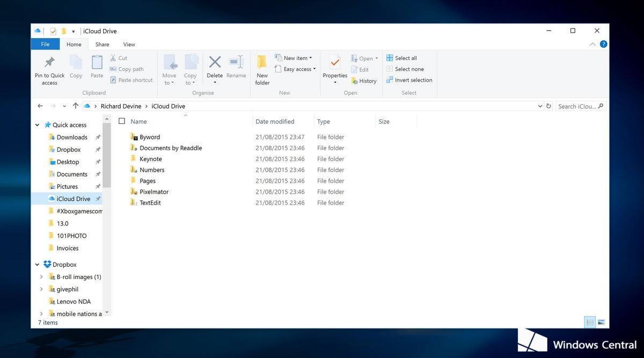Click Richard Devine in address path
Viewport: 644px width, 358px height.
(x=122, y=106)
